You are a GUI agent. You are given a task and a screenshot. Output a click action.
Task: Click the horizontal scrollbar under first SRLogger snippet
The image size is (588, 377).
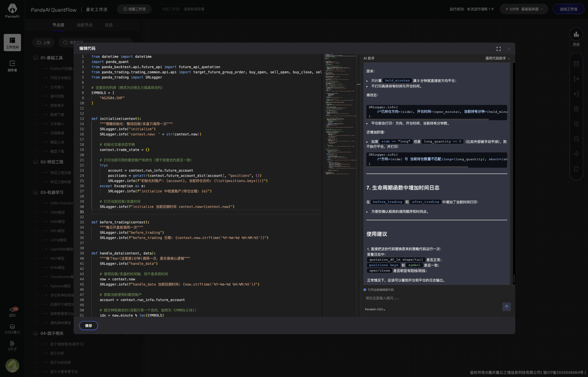(x=427, y=119)
